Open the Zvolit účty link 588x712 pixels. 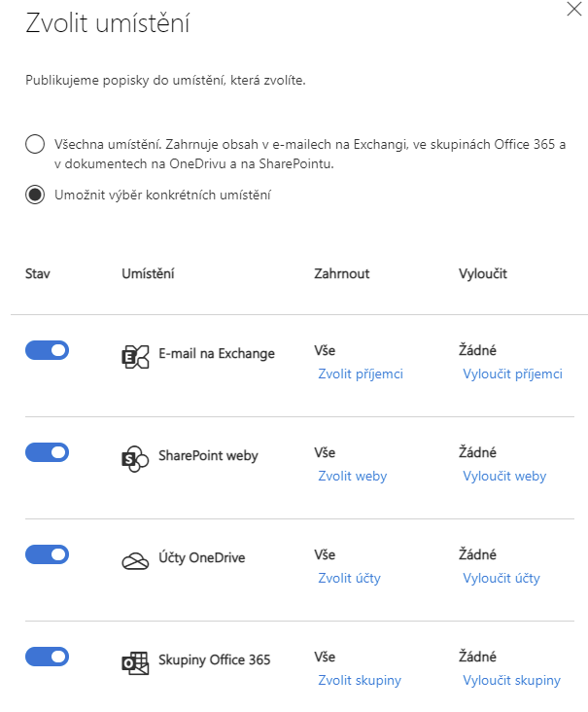click(x=349, y=578)
